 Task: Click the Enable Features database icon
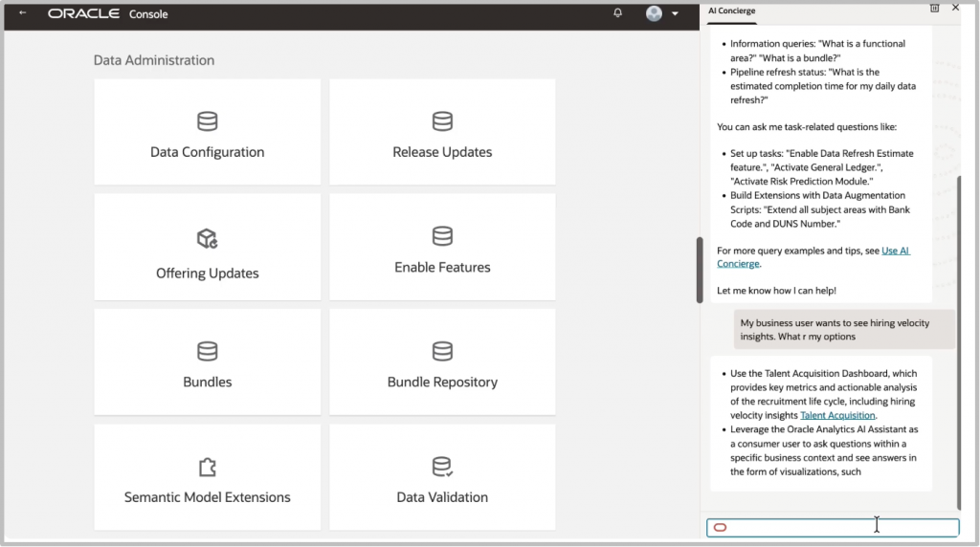coord(442,236)
